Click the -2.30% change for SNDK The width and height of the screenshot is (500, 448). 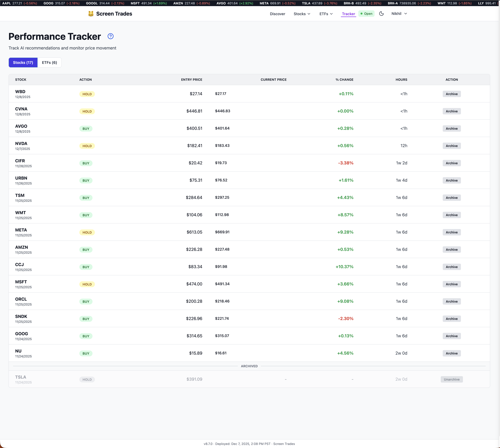pos(346,319)
